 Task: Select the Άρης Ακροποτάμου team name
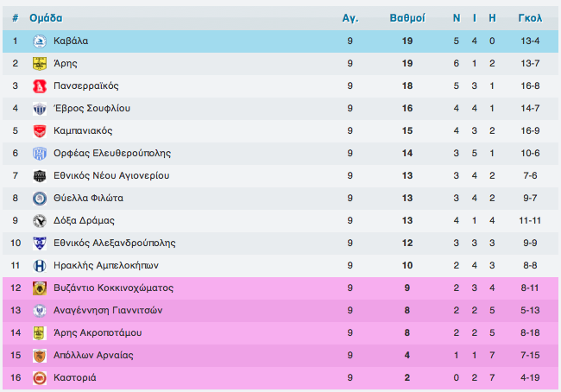98,333
